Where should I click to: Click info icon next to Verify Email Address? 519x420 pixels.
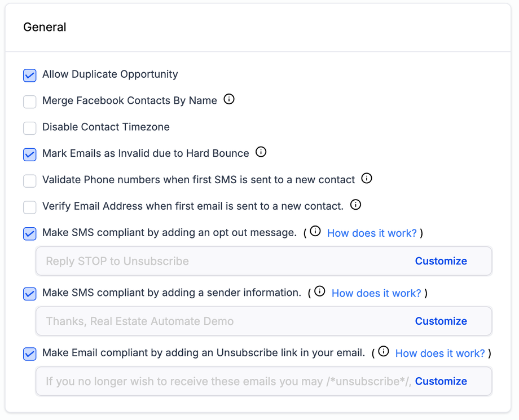[355, 205]
